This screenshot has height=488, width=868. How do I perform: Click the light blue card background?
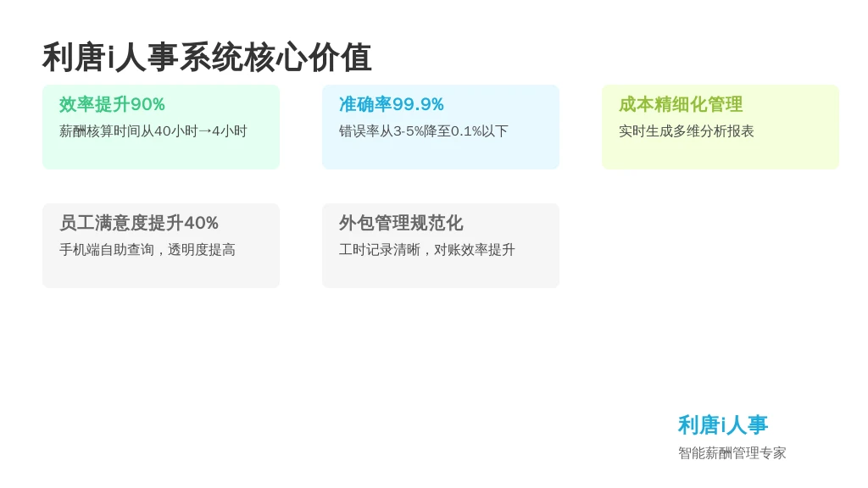pos(441,155)
